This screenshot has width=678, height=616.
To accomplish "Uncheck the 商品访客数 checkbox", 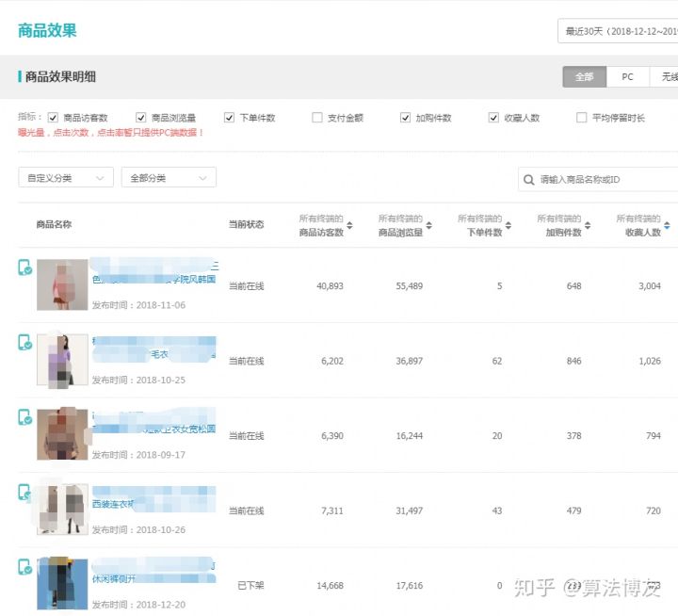I will click(x=53, y=118).
